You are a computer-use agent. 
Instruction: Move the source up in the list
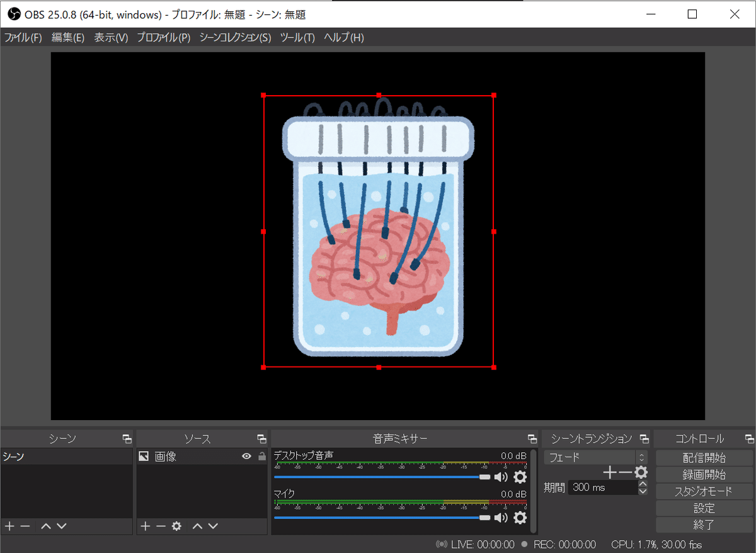[198, 526]
